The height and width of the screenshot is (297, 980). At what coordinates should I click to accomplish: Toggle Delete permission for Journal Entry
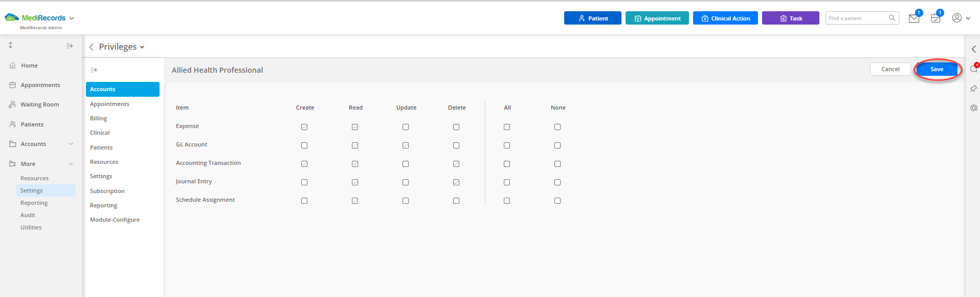point(456,182)
